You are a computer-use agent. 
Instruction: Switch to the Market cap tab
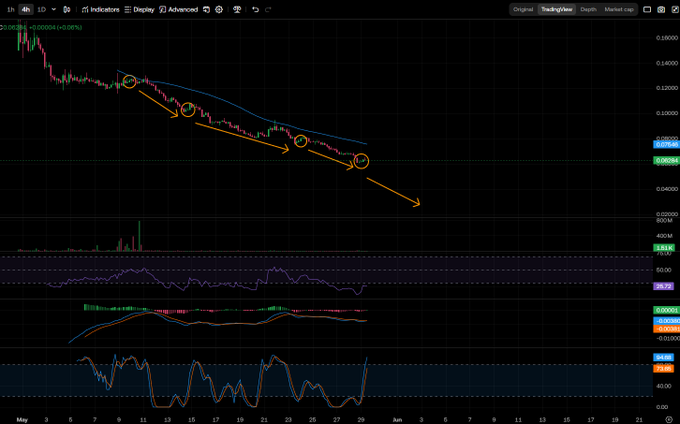coord(619,10)
